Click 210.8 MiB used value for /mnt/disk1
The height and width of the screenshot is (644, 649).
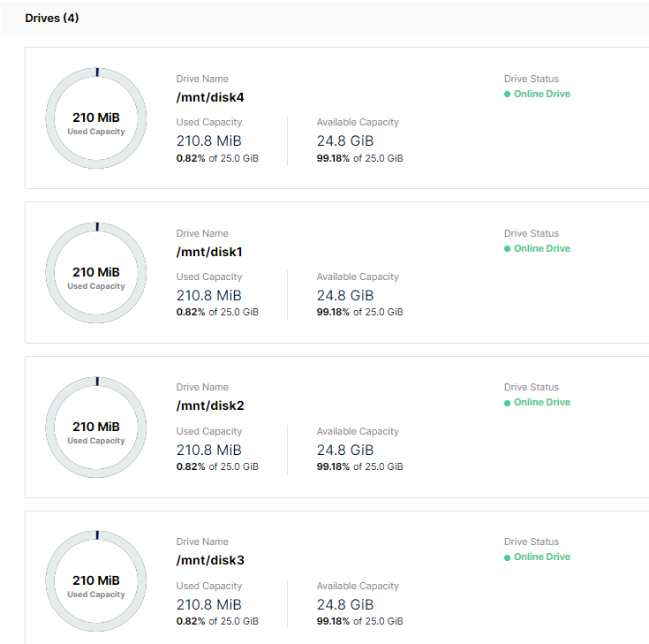[x=208, y=295]
